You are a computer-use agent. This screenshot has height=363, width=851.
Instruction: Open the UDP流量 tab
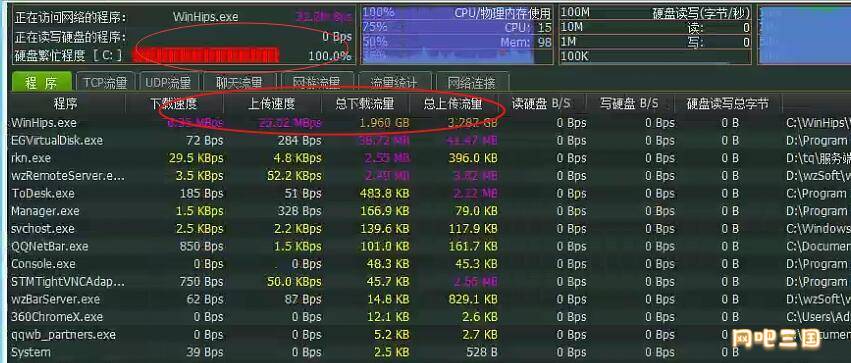tap(168, 82)
